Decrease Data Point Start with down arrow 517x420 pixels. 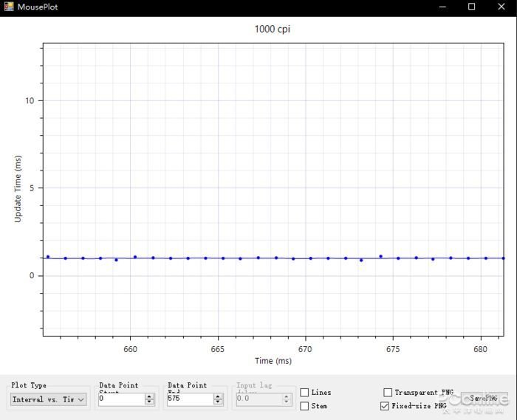pyautogui.click(x=150, y=402)
